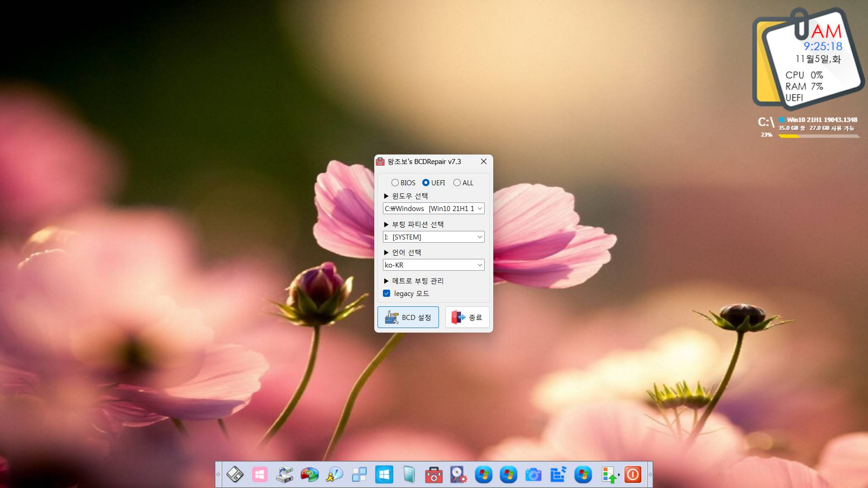Open the blue square Windows 10 logo tile

pyautogui.click(x=384, y=474)
